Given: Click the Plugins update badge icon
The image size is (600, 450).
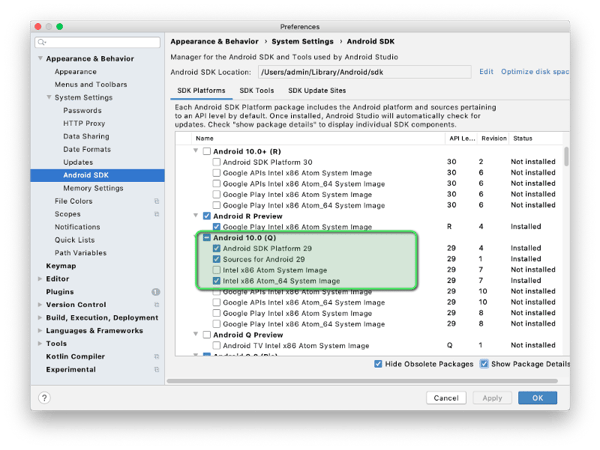Looking at the screenshot, I should pos(156,292).
